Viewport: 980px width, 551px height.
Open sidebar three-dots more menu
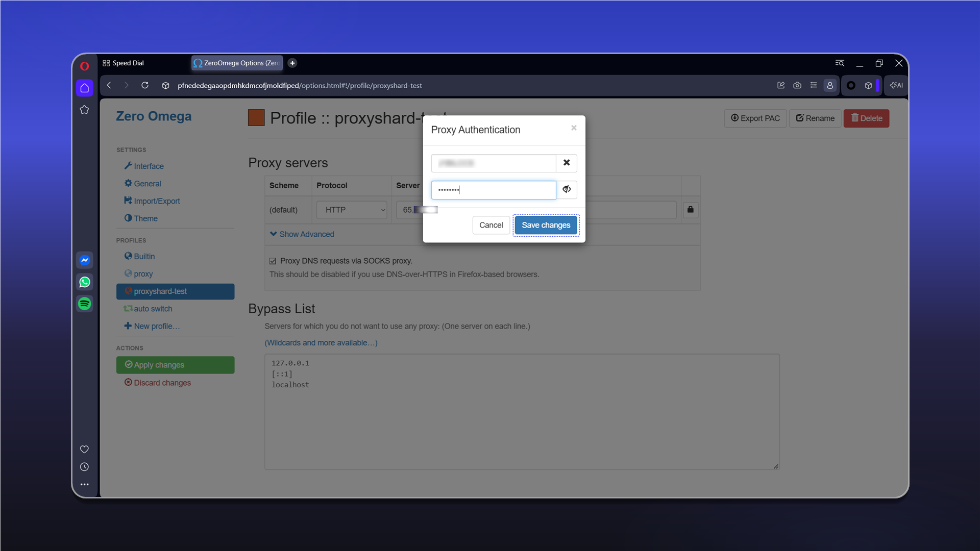84,484
